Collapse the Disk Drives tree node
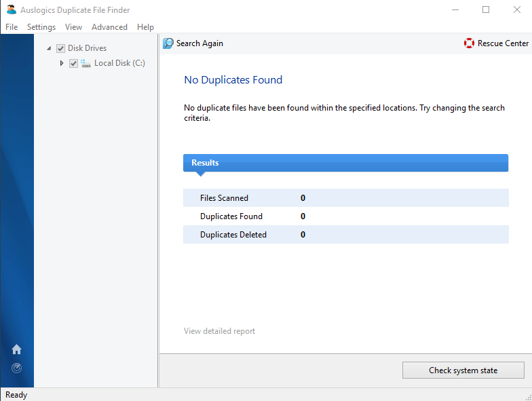Viewport: 532px width, 401px height. pyautogui.click(x=50, y=48)
